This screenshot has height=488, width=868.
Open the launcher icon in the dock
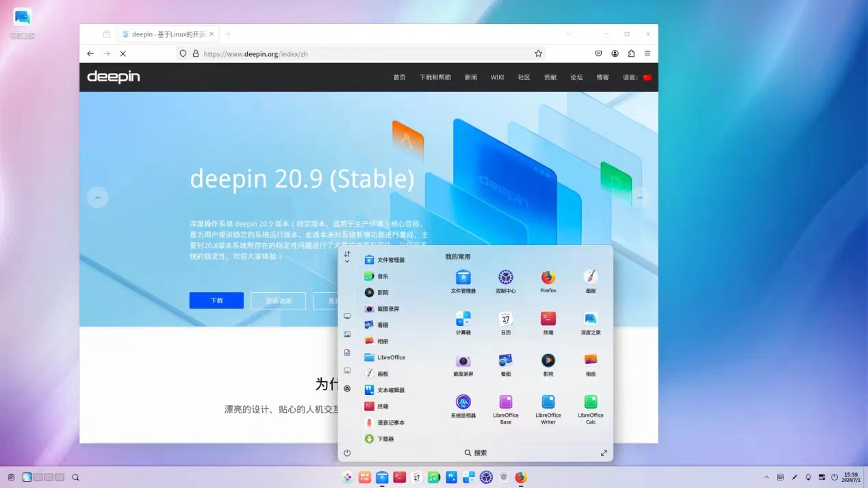click(347, 478)
